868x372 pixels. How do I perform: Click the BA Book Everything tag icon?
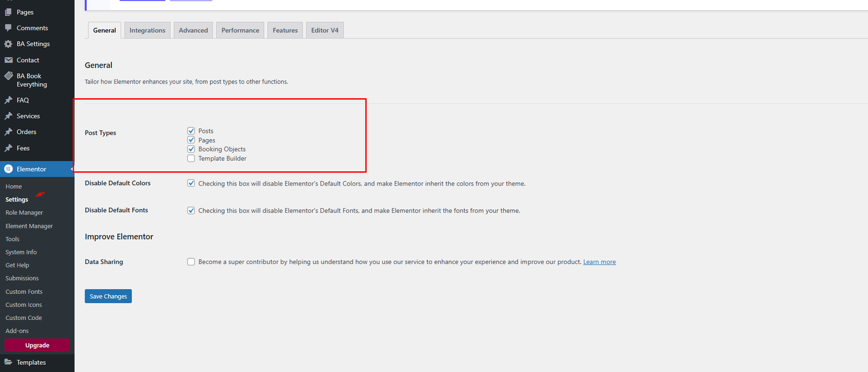pyautogui.click(x=8, y=76)
